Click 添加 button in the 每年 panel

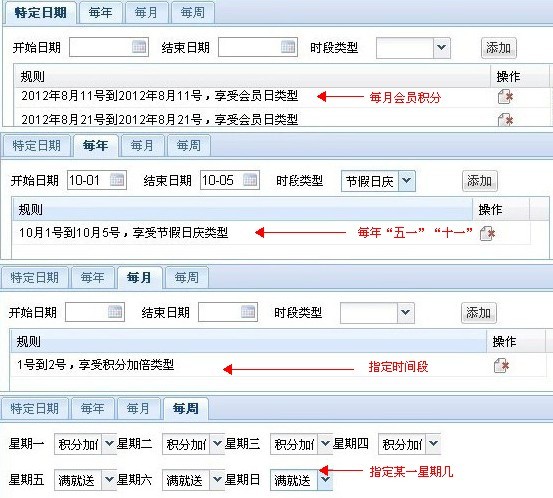479,181
